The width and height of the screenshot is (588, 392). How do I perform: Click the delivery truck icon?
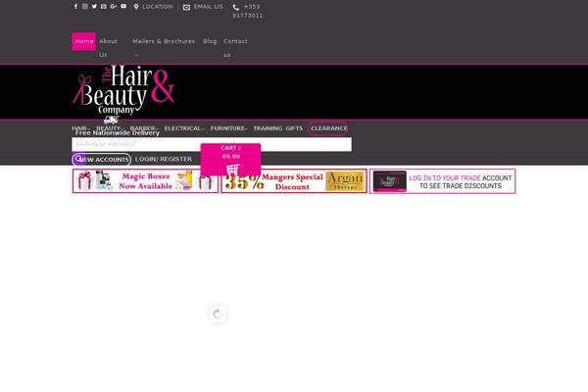(x=112, y=120)
